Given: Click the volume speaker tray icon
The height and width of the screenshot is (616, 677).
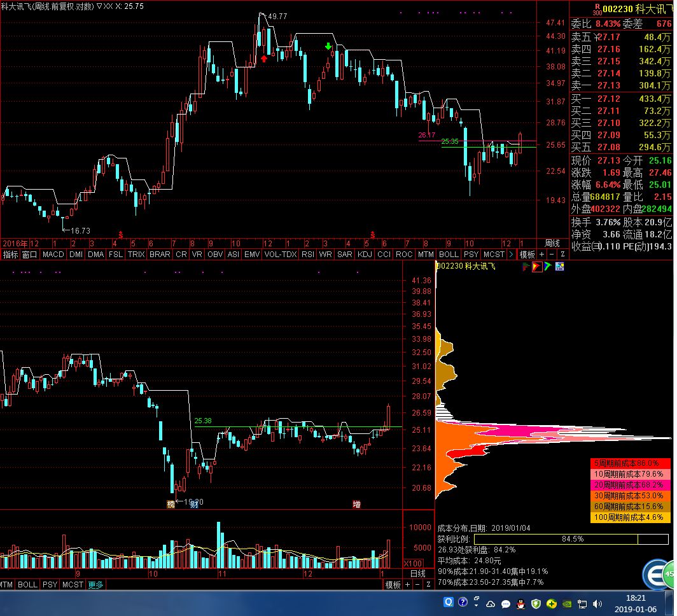Looking at the screenshot, I should [597, 603].
